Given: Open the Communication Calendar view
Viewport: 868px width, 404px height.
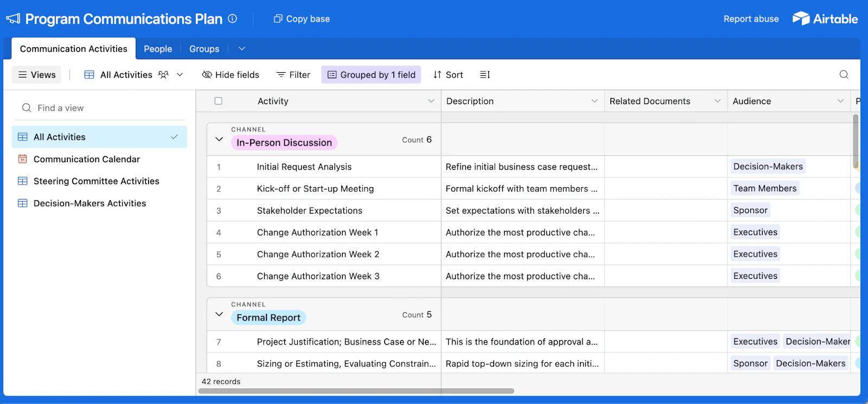Looking at the screenshot, I should click(x=99, y=159).
